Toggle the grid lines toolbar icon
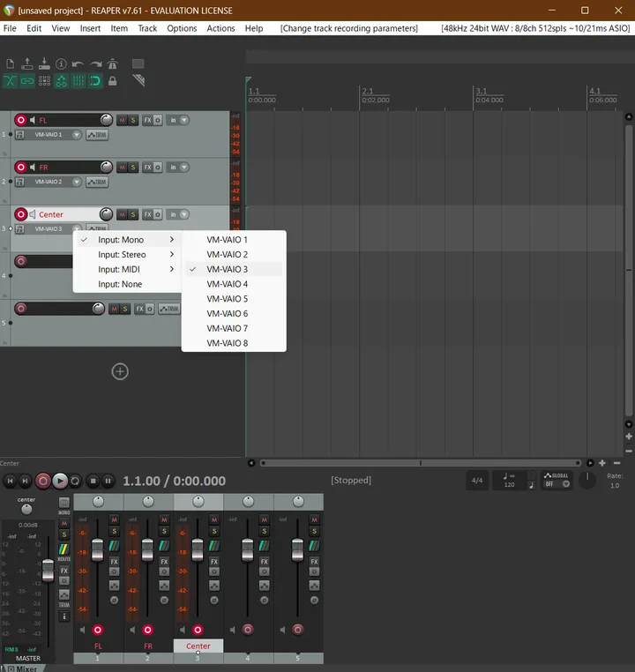The height and width of the screenshot is (672, 635). 78,81
